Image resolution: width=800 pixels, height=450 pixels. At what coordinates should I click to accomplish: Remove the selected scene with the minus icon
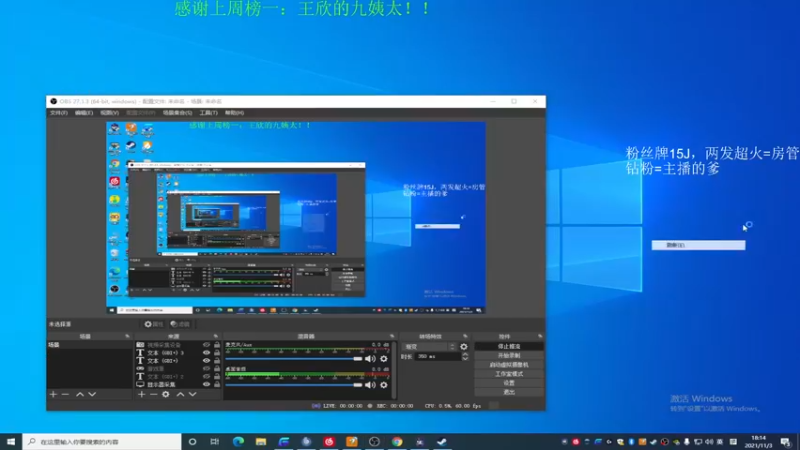click(65, 394)
